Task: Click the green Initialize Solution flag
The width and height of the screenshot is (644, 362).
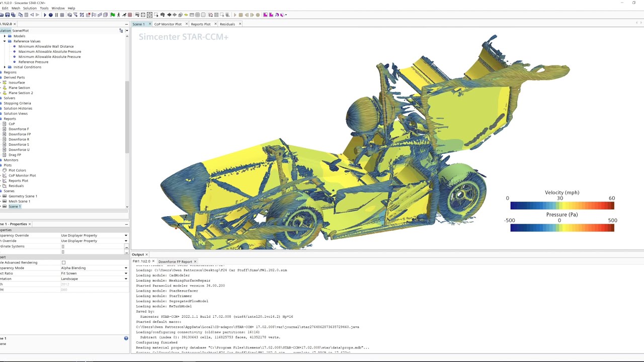Action: (x=112, y=15)
